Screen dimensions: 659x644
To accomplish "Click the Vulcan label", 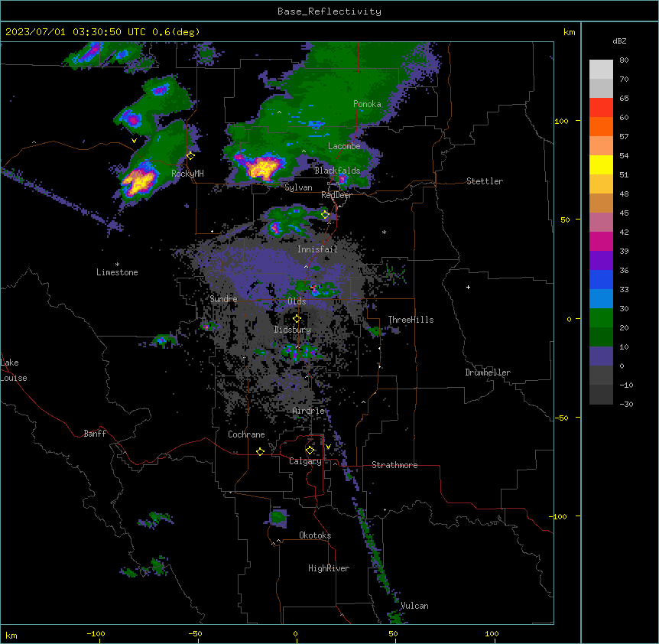I will (x=415, y=606).
